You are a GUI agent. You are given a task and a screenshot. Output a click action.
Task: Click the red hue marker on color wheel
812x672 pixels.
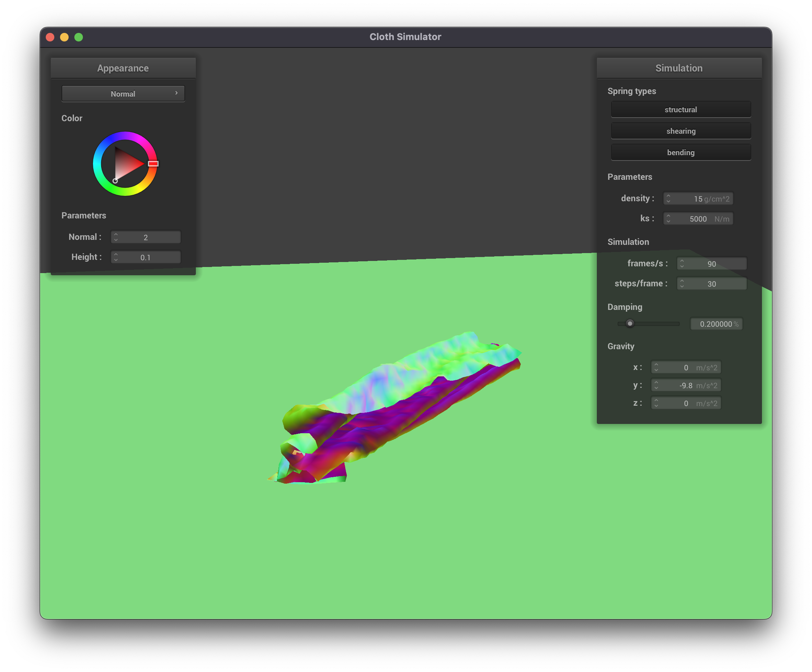(153, 164)
